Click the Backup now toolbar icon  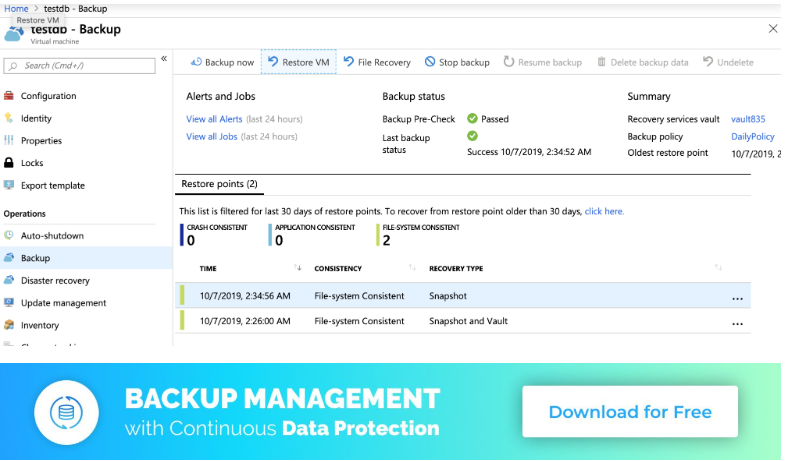tap(197, 62)
